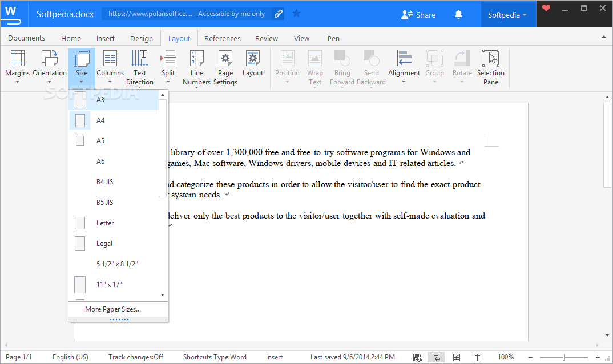This screenshot has width=613, height=364.
Task: Open the Margins dropdown
Action: click(x=17, y=67)
